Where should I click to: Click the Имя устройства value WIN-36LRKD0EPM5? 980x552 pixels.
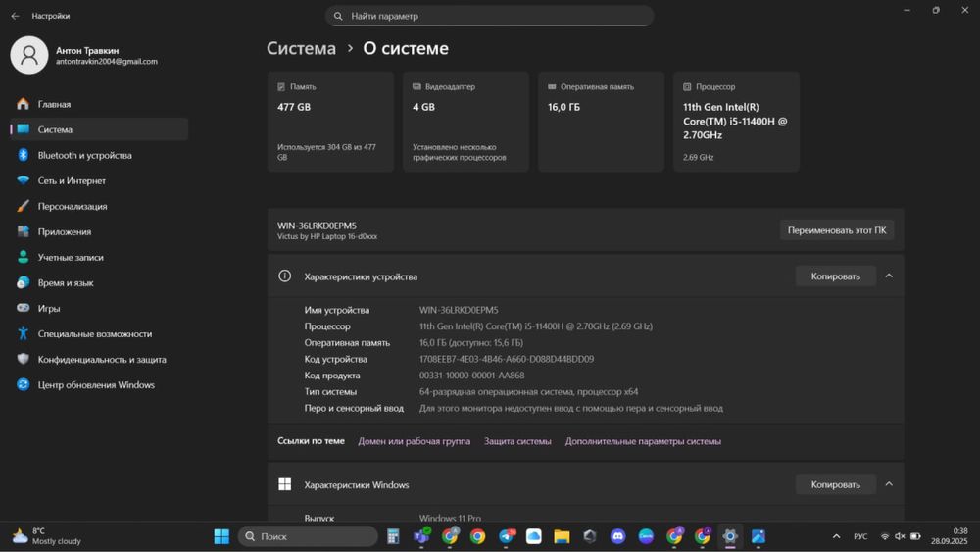point(459,310)
